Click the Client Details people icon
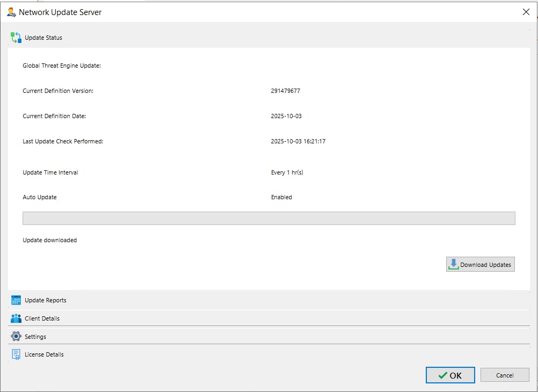 (x=16, y=318)
